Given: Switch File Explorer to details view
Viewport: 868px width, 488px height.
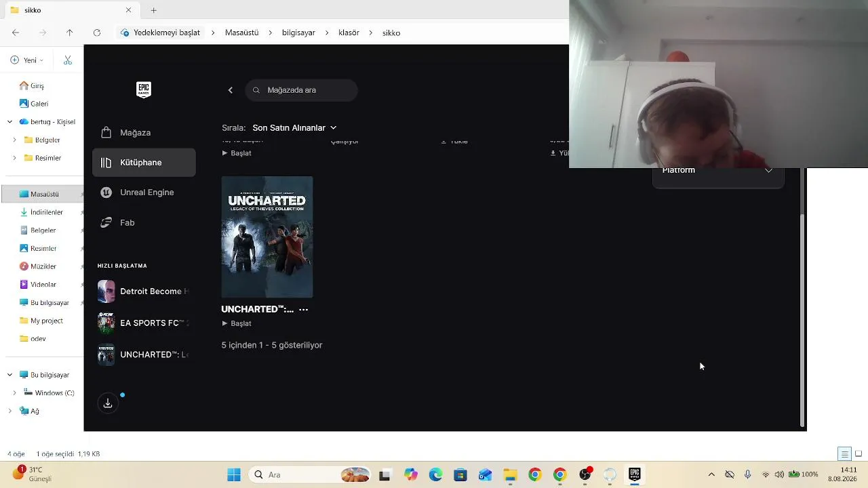Looking at the screenshot, I should 844,454.
